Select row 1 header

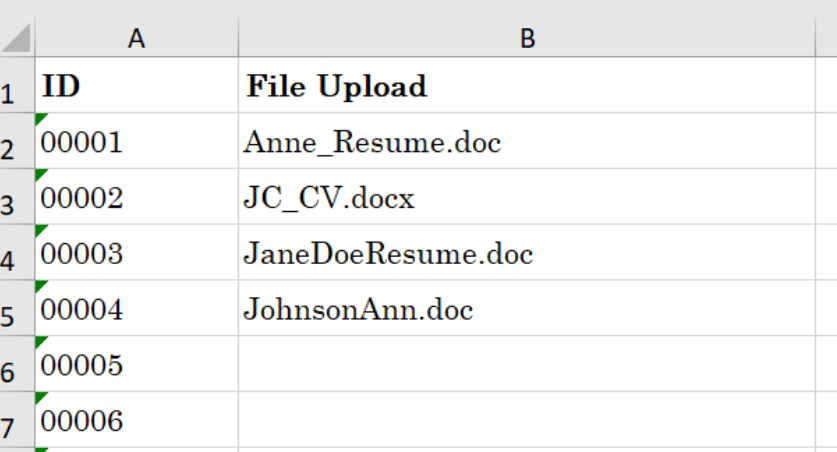pos(17,85)
